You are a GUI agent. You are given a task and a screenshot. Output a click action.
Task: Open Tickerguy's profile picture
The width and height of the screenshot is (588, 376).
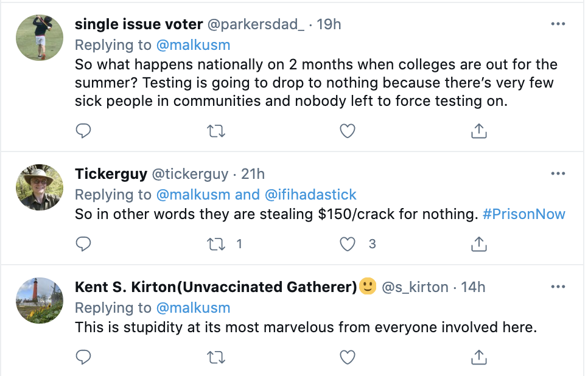tap(40, 187)
